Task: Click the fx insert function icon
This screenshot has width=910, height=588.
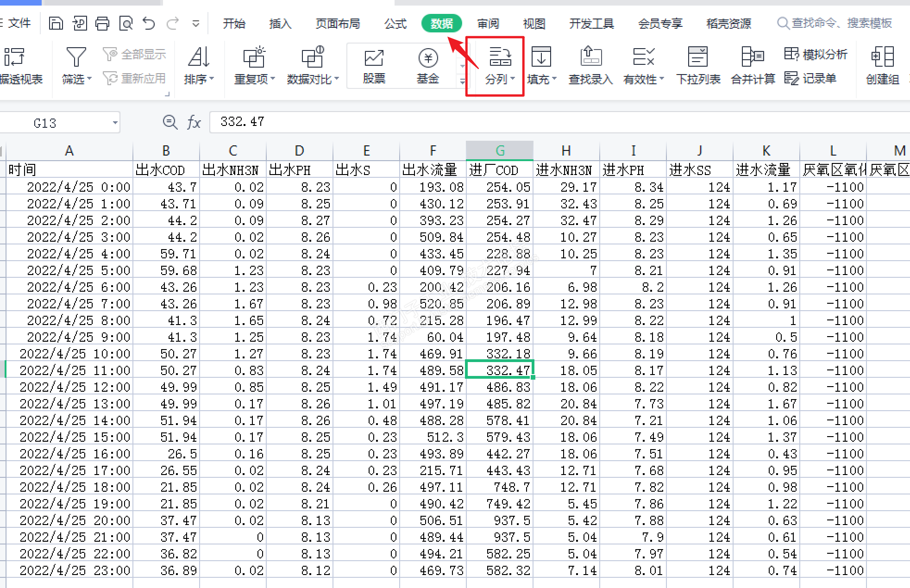Action: point(194,122)
